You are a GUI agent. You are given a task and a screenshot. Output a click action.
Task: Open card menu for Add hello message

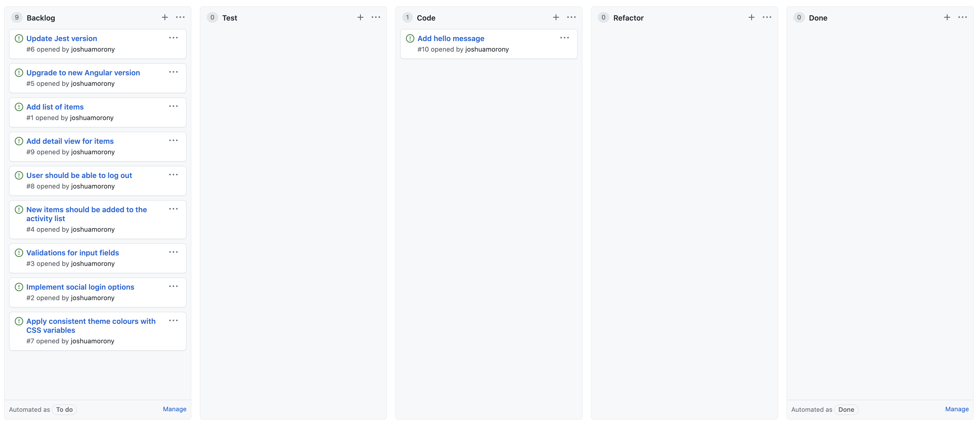[565, 38]
